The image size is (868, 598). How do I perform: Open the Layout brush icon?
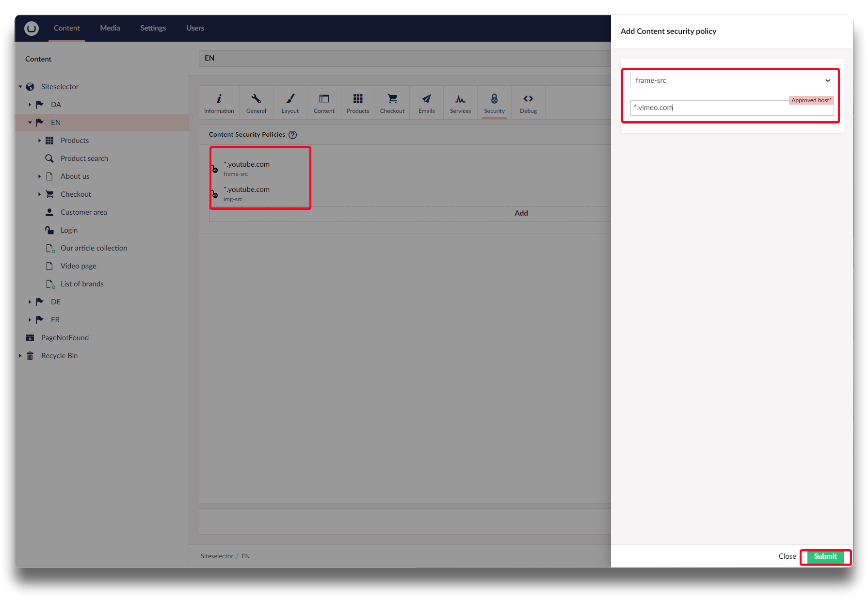click(x=290, y=99)
